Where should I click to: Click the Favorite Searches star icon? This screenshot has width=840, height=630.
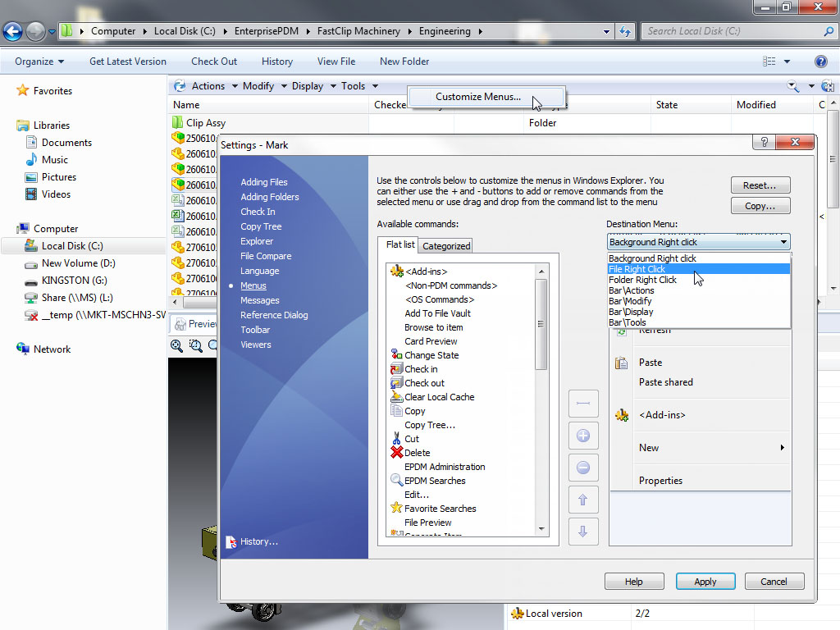(397, 509)
